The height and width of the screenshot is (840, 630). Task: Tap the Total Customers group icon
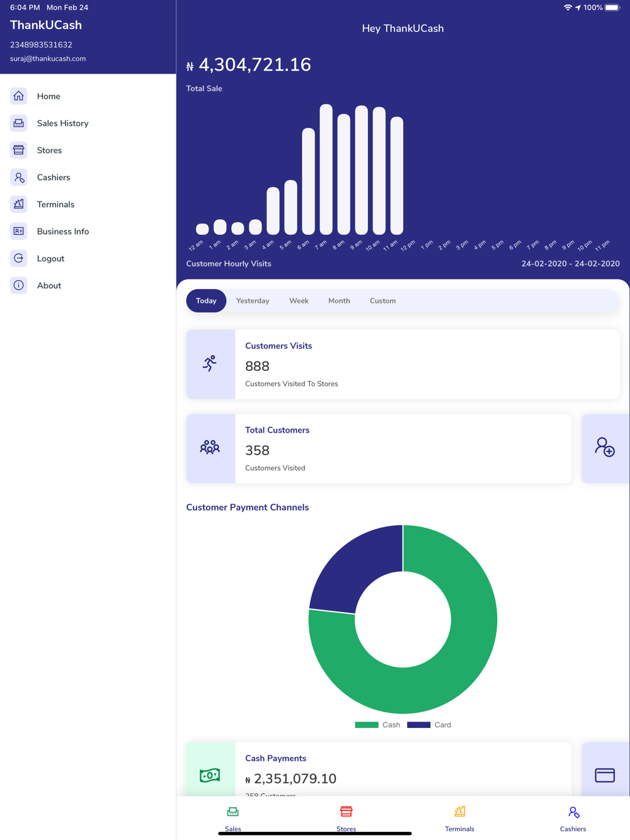click(x=210, y=448)
